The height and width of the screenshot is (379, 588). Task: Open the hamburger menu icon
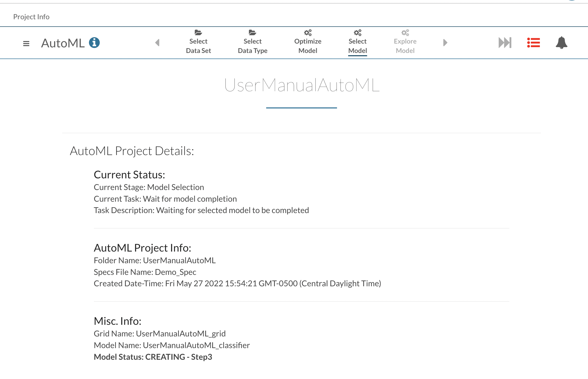[26, 44]
